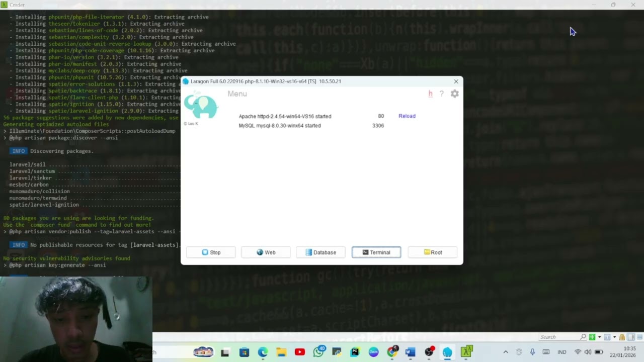644x362 pixels.
Task: Open Microsoft Word on taskbar
Action: (410, 352)
